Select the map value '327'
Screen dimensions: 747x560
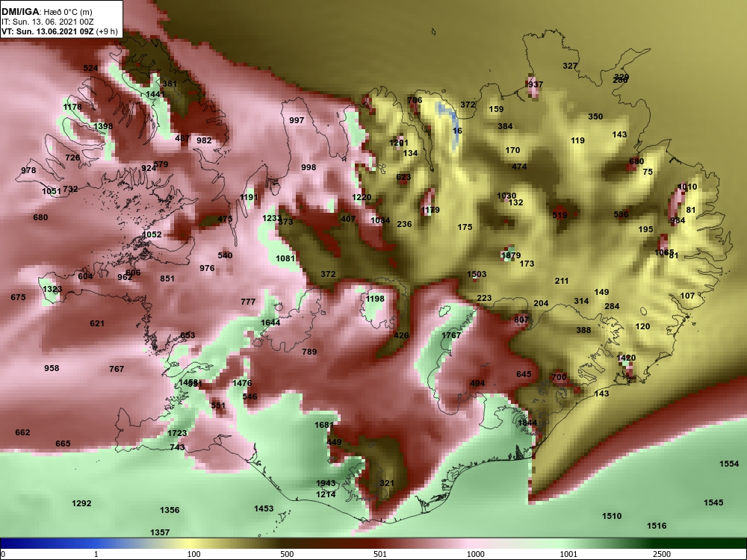pos(570,66)
